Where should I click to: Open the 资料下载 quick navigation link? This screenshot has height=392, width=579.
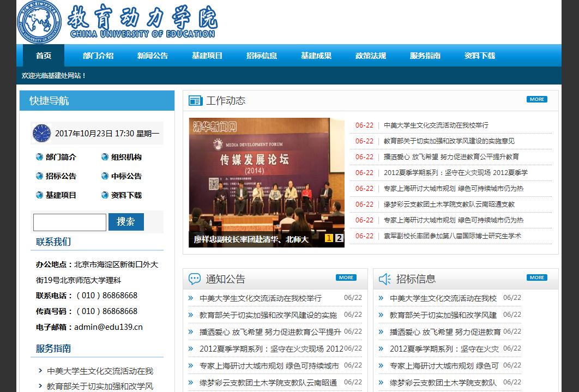pyautogui.click(x=126, y=195)
